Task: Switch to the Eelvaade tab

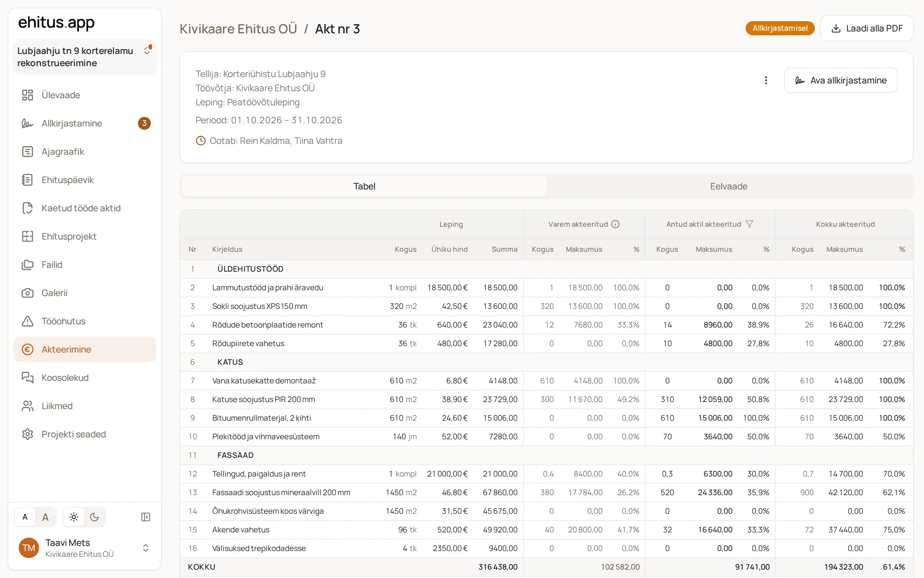Action: [729, 187]
